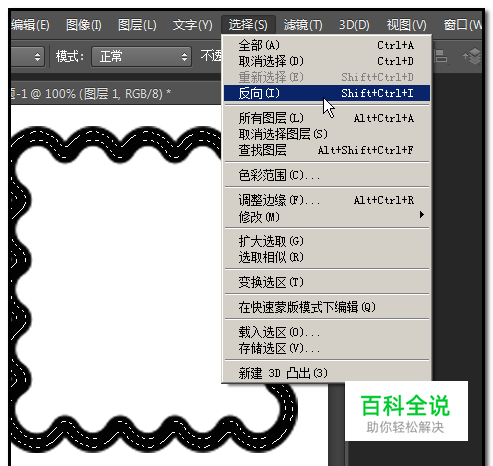Choose 取消选择(D) to deselect
Viewport: 493px width, 466px height.
pos(327,61)
